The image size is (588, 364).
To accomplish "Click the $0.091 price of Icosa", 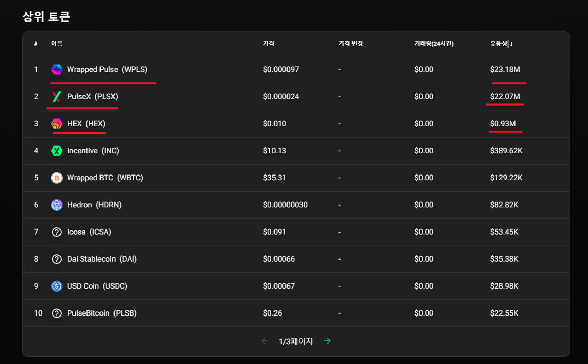I will (x=274, y=232).
